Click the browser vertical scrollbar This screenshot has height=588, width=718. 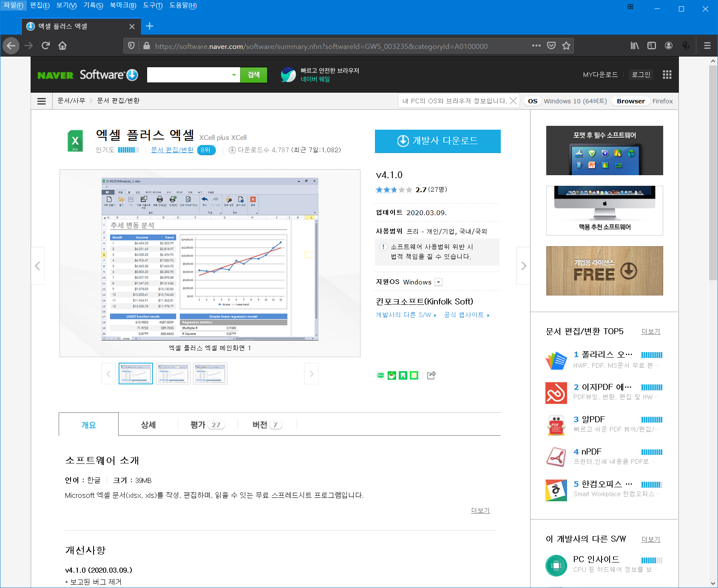click(x=713, y=172)
